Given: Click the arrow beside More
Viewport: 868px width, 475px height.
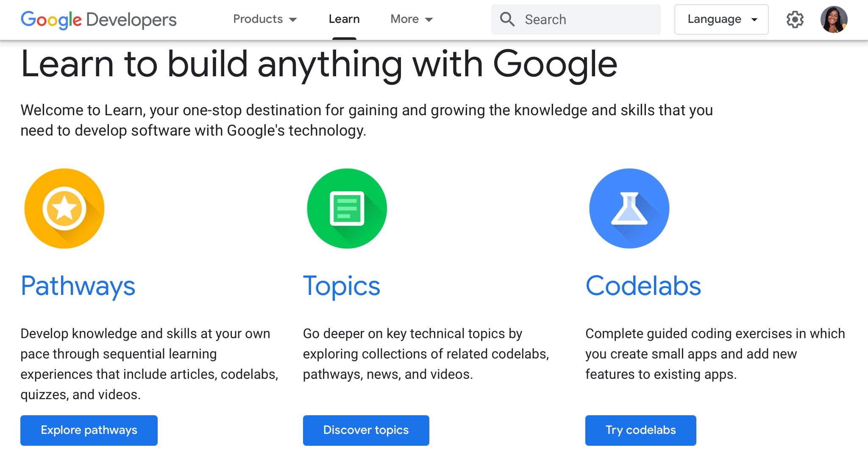Looking at the screenshot, I should (429, 20).
